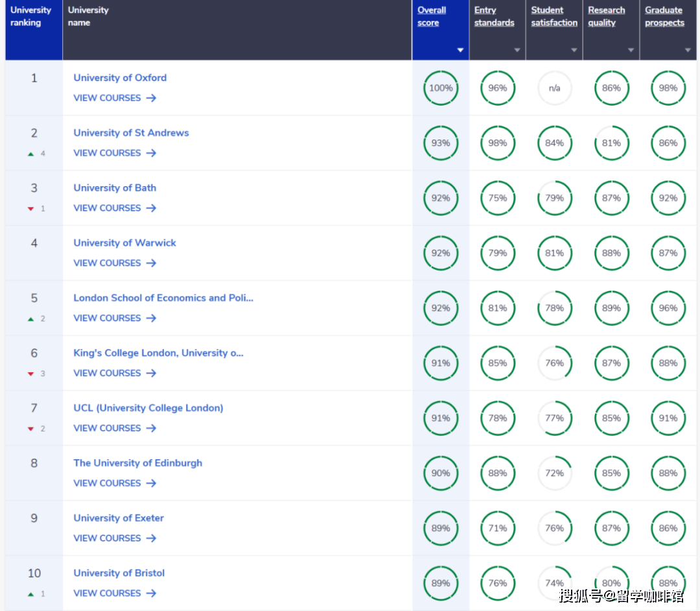The height and width of the screenshot is (611, 700).
Task: Click the University ranking column header
Action: point(34,30)
